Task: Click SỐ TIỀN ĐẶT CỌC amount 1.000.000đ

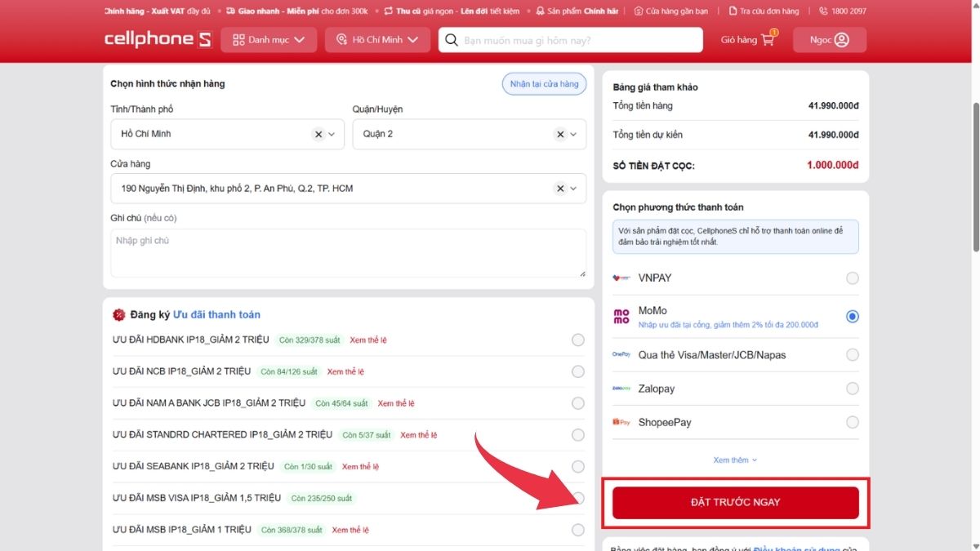Action: (x=832, y=165)
